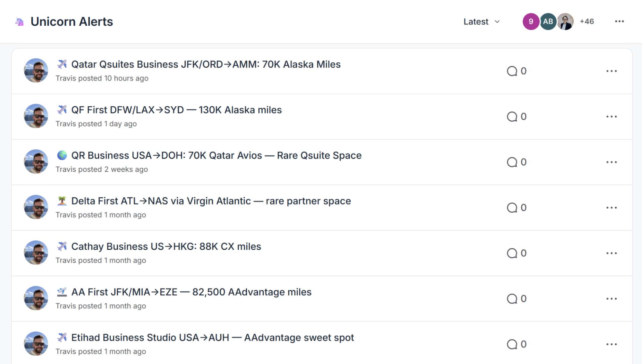
Task: Open more options for Etihad Business post
Action: coord(611,344)
